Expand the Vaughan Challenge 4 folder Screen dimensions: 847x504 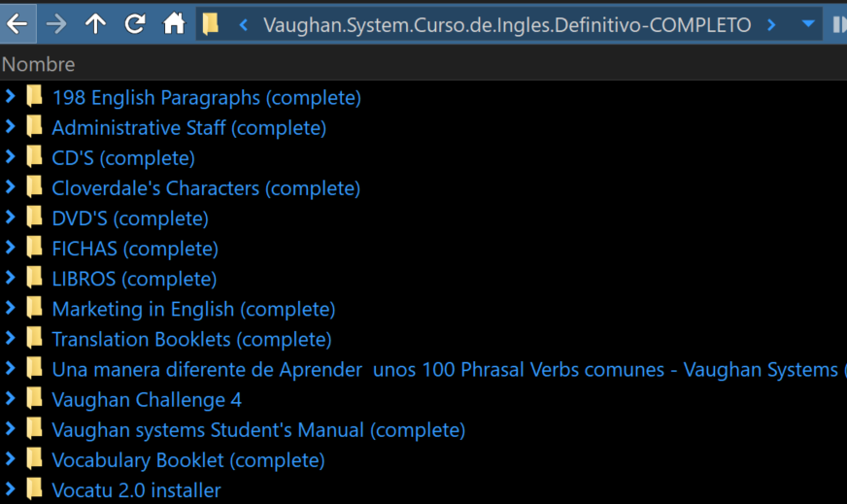click(x=11, y=399)
